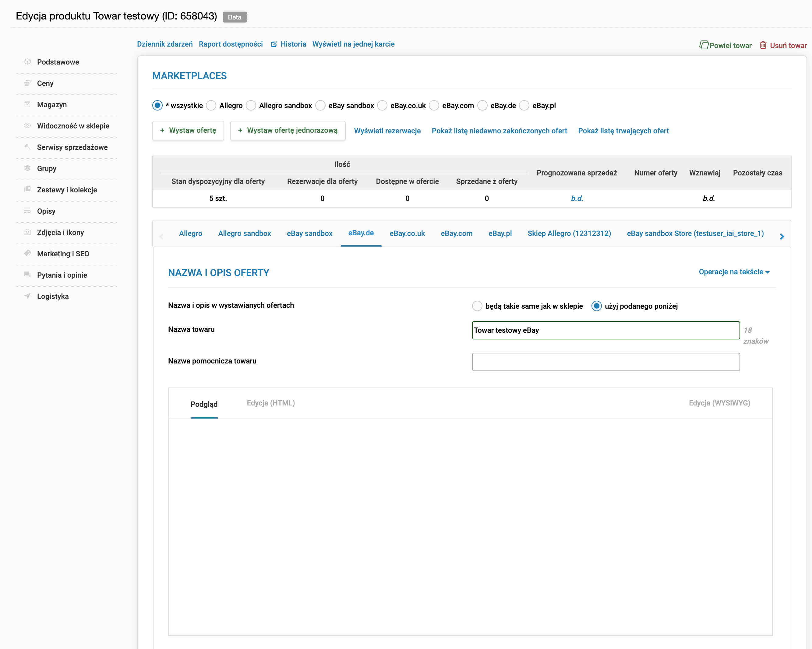Click the Pytania i opinie chat icon
The height and width of the screenshot is (649, 812).
(27, 275)
